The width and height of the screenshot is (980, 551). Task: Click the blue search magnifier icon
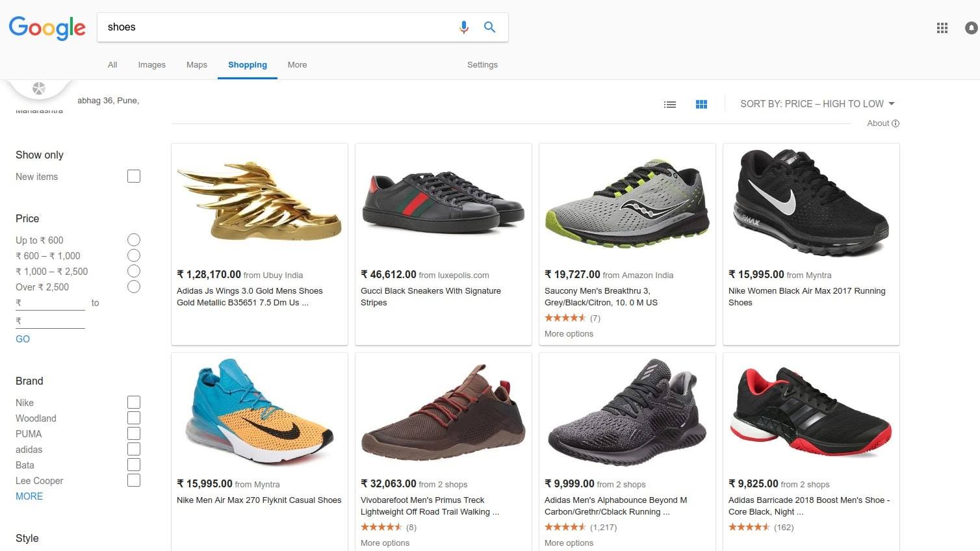point(489,27)
